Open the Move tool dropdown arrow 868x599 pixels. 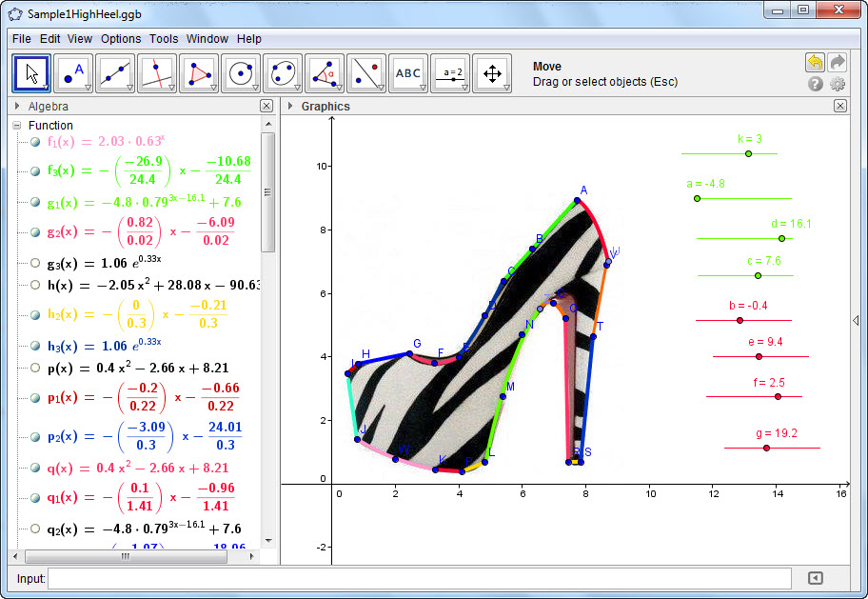[45, 88]
